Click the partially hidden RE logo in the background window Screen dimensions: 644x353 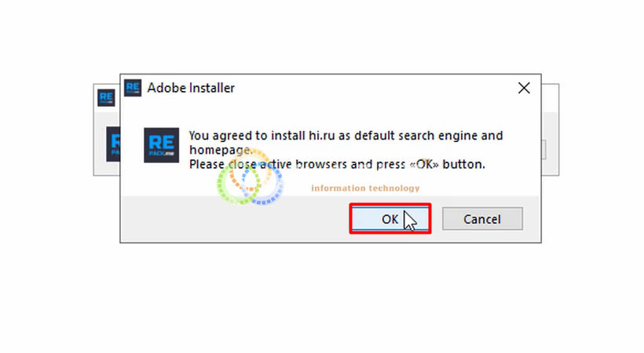tap(113, 144)
